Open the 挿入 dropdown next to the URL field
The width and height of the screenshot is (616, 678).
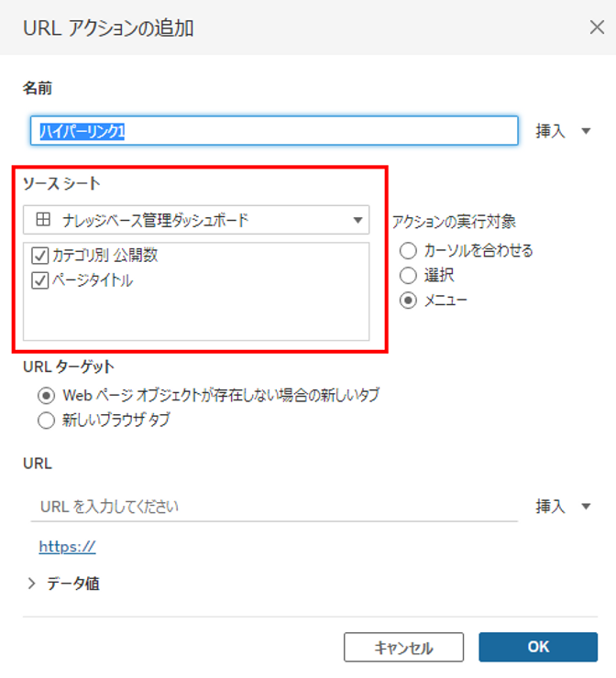pyautogui.click(x=563, y=506)
